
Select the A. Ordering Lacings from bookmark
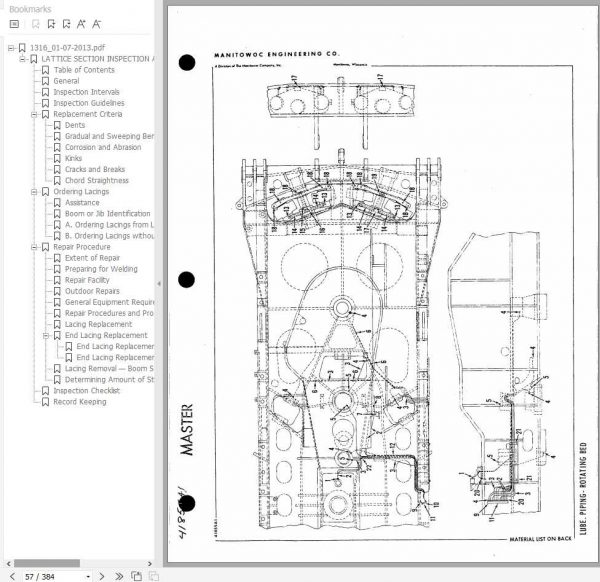pyautogui.click(x=109, y=225)
